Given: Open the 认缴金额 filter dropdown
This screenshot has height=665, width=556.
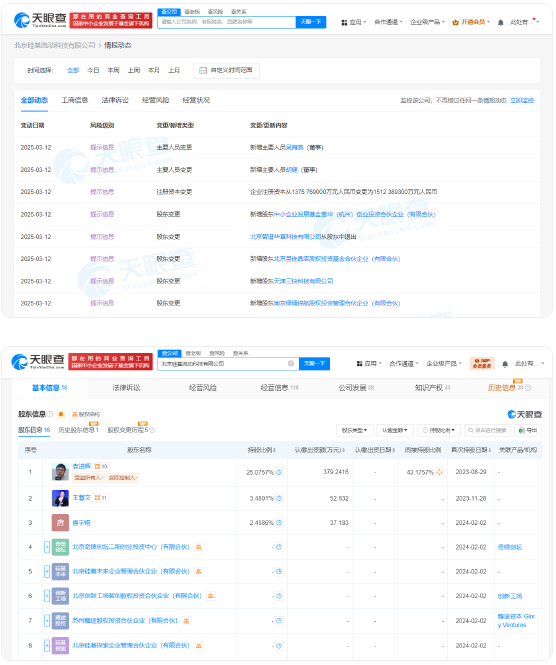Looking at the screenshot, I should [394, 431].
